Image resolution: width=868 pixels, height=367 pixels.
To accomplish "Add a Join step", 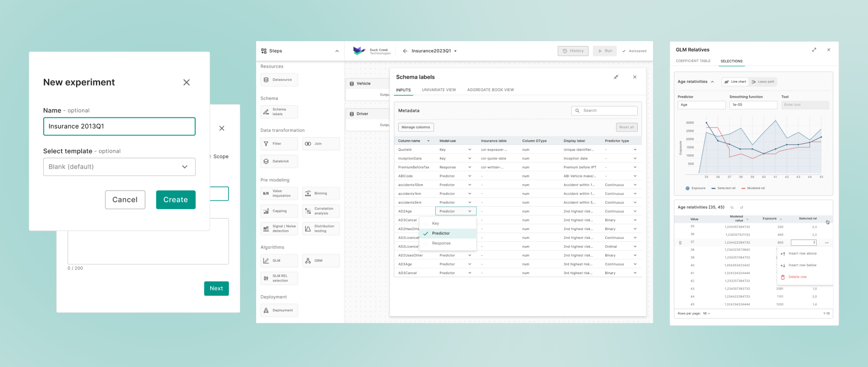I will point(321,144).
